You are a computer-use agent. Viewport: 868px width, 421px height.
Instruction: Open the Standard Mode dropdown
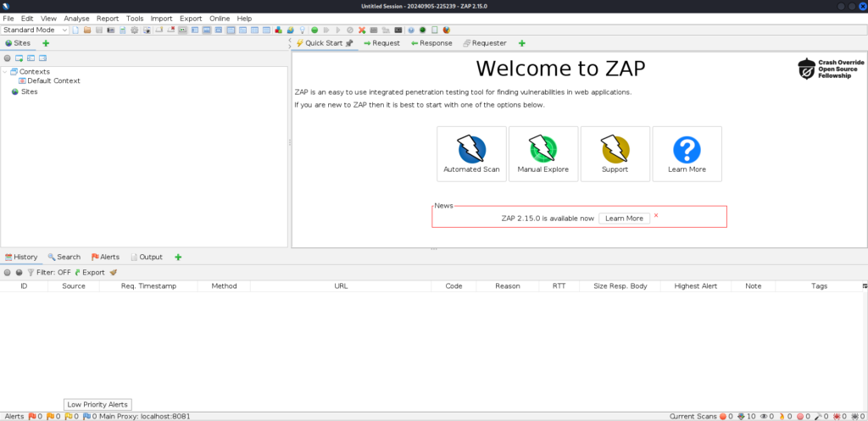point(36,30)
